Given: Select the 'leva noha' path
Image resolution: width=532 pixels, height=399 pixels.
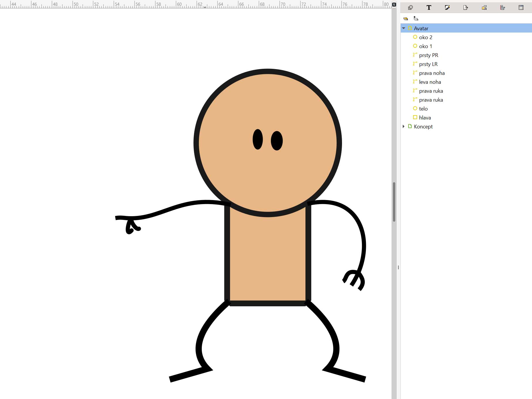Looking at the screenshot, I should click(x=430, y=82).
